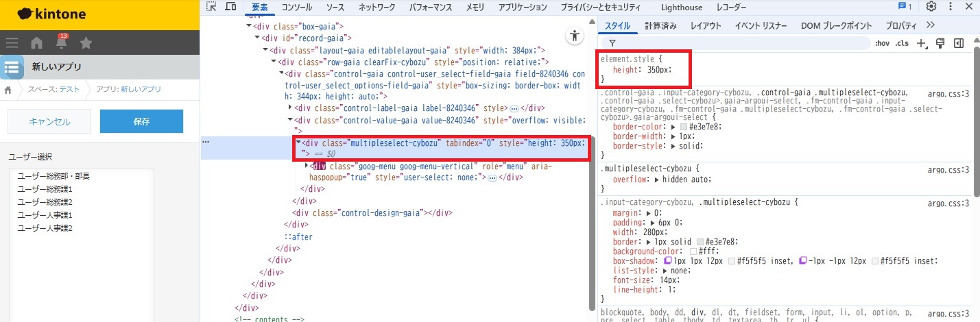This screenshot has width=980, height=322.
Task: Click the breadcrumb home icon
Action: click(8, 90)
